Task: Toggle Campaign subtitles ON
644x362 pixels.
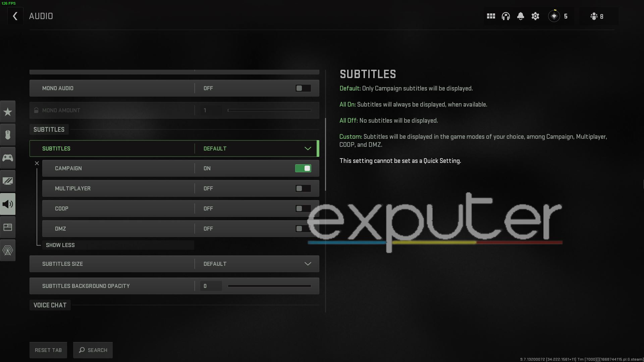Action: click(303, 168)
